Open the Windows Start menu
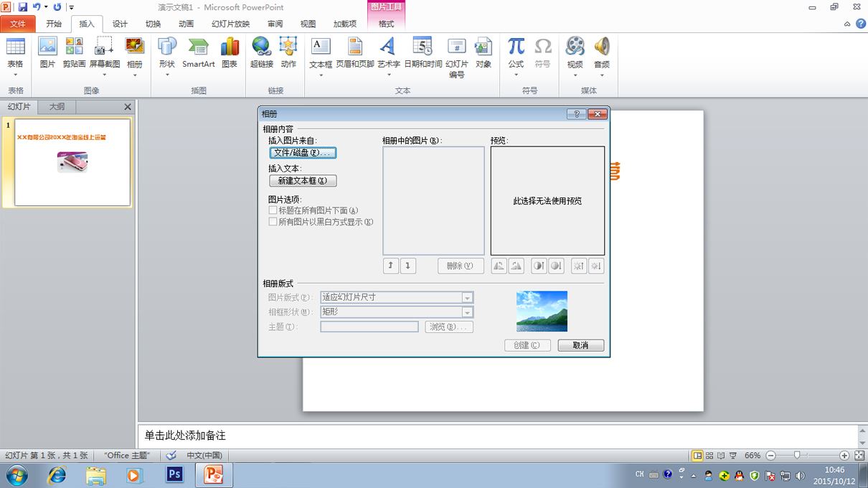 click(x=16, y=474)
